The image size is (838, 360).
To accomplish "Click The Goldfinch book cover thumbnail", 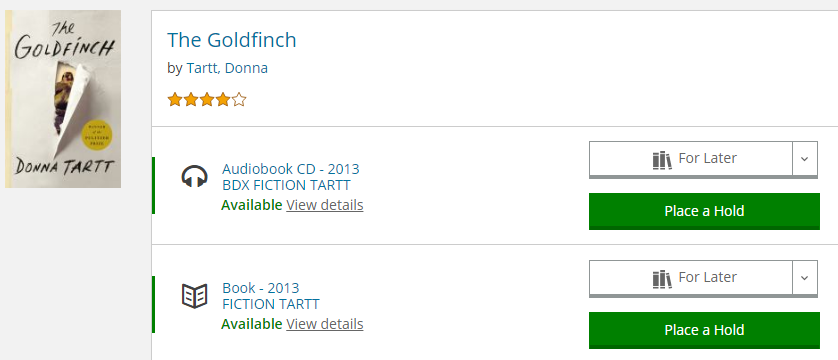I will [x=63, y=99].
